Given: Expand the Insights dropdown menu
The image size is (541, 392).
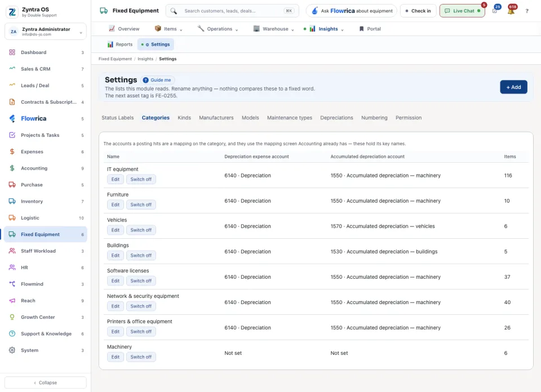Looking at the screenshot, I should pyautogui.click(x=326, y=29).
